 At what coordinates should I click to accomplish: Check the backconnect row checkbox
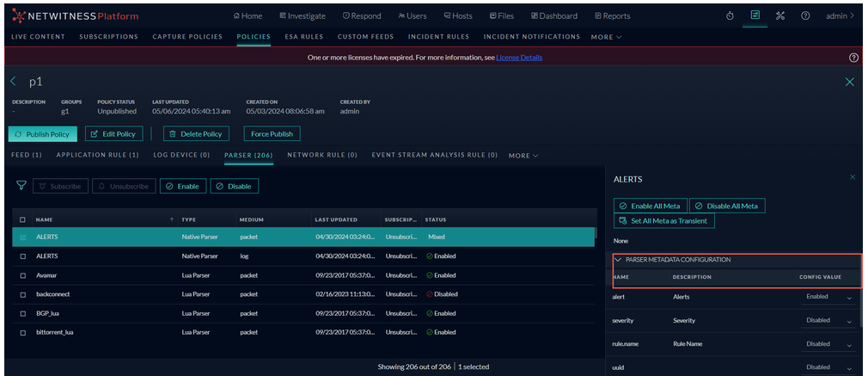click(22, 294)
